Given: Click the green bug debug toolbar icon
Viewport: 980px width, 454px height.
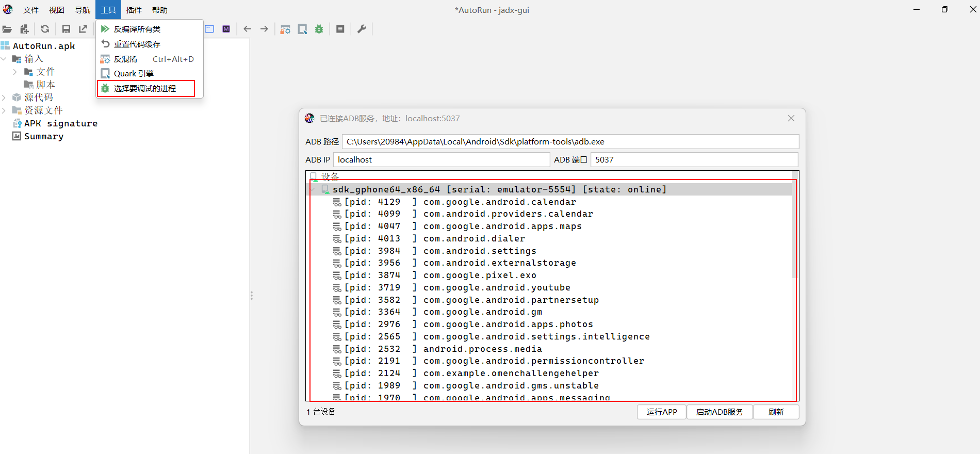Looking at the screenshot, I should [319, 29].
